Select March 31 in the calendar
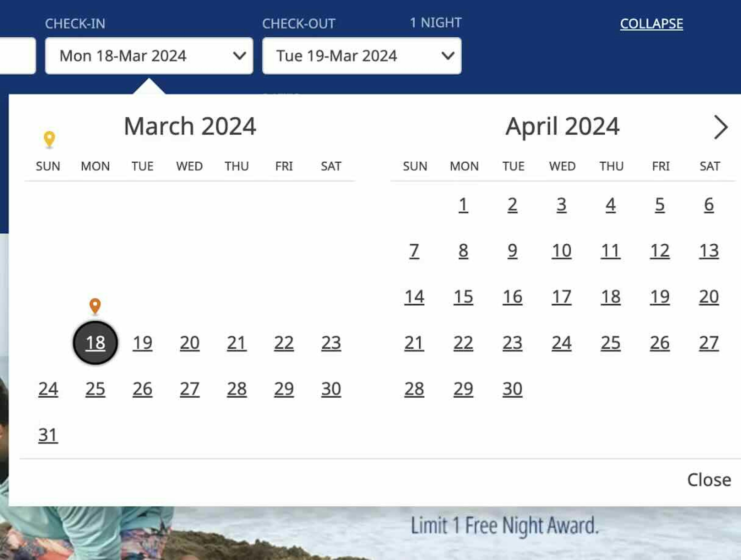Viewport: 741px width, 560px height. pyautogui.click(x=48, y=435)
